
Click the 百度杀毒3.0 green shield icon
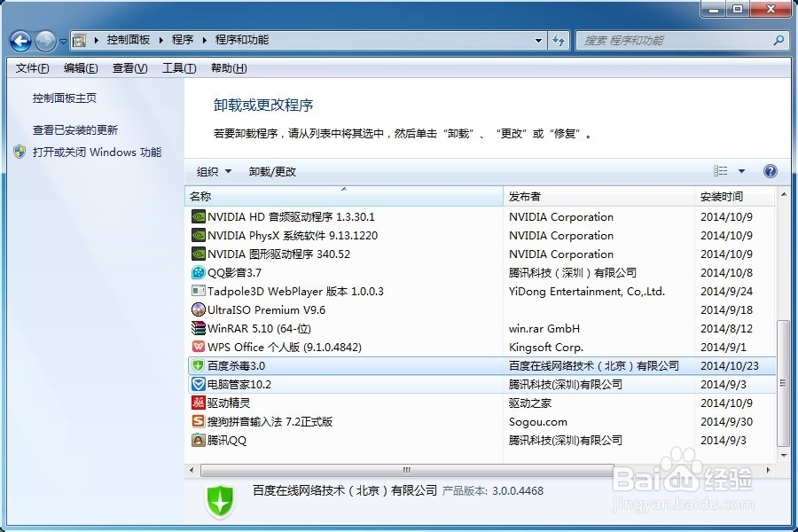198,365
